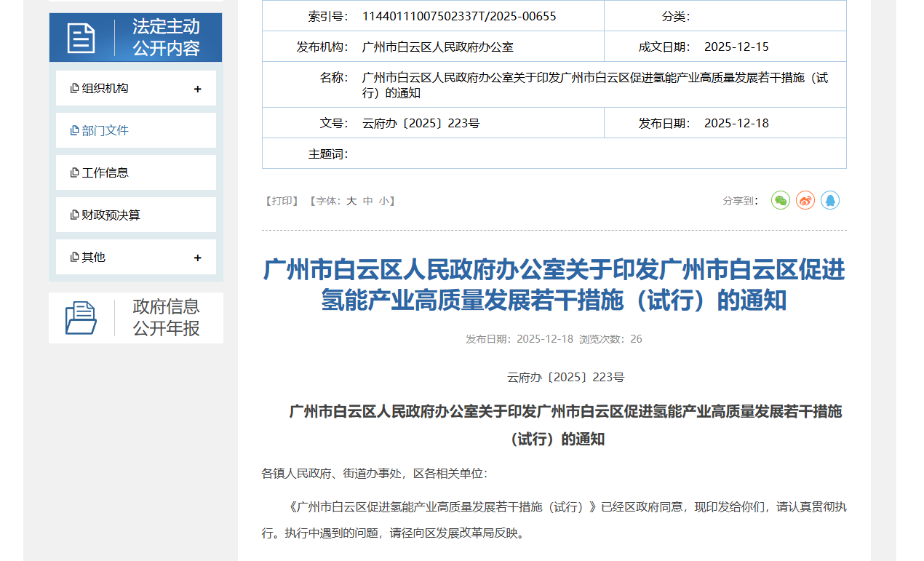The width and height of the screenshot is (924, 561).
Task: Click the document icon in 法定主动公开内容 header
Action: click(82, 37)
